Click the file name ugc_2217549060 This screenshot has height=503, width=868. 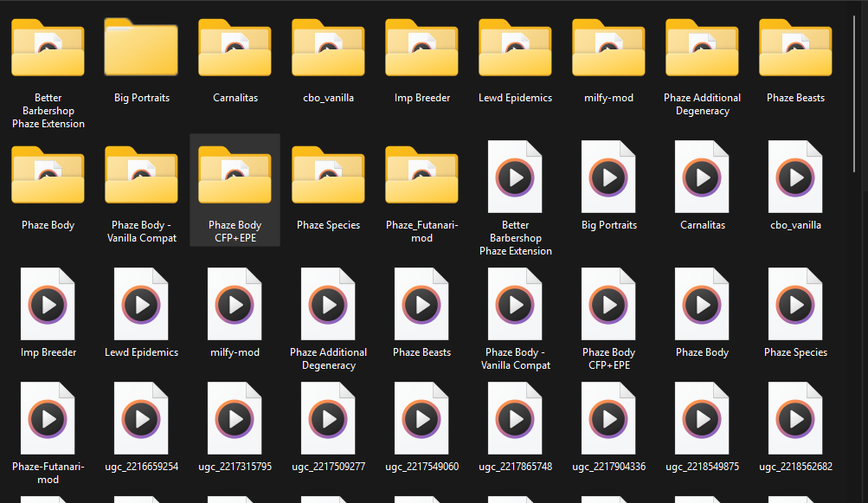coord(421,467)
